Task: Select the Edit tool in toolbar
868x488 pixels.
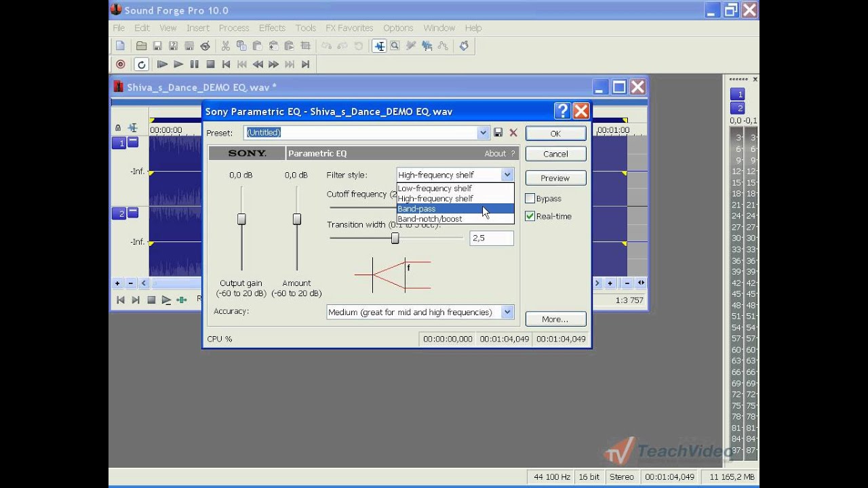Action: coord(379,46)
